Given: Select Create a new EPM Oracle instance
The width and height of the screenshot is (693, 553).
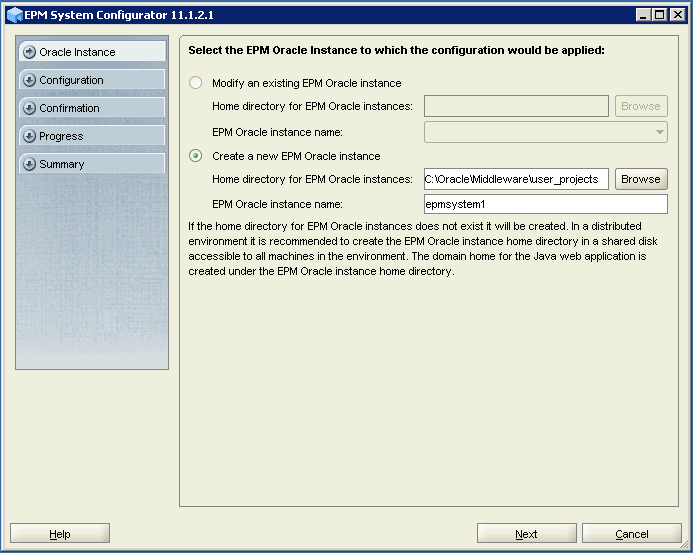Looking at the screenshot, I should click(x=195, y=156).
